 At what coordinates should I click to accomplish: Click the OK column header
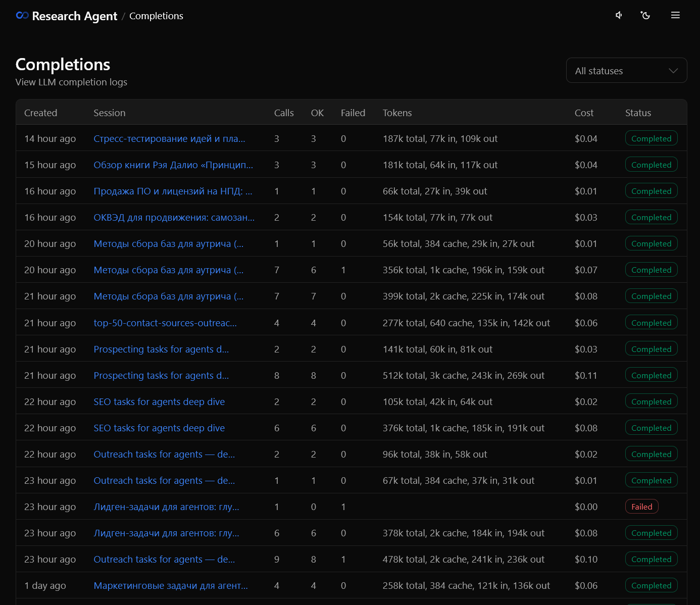tap(317, 113)
